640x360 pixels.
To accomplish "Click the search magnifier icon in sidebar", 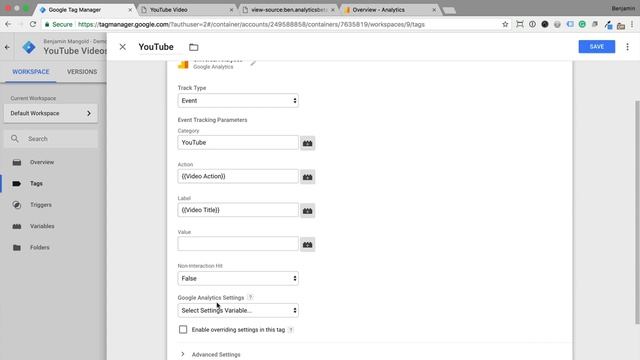I will [x=15, y=139].
